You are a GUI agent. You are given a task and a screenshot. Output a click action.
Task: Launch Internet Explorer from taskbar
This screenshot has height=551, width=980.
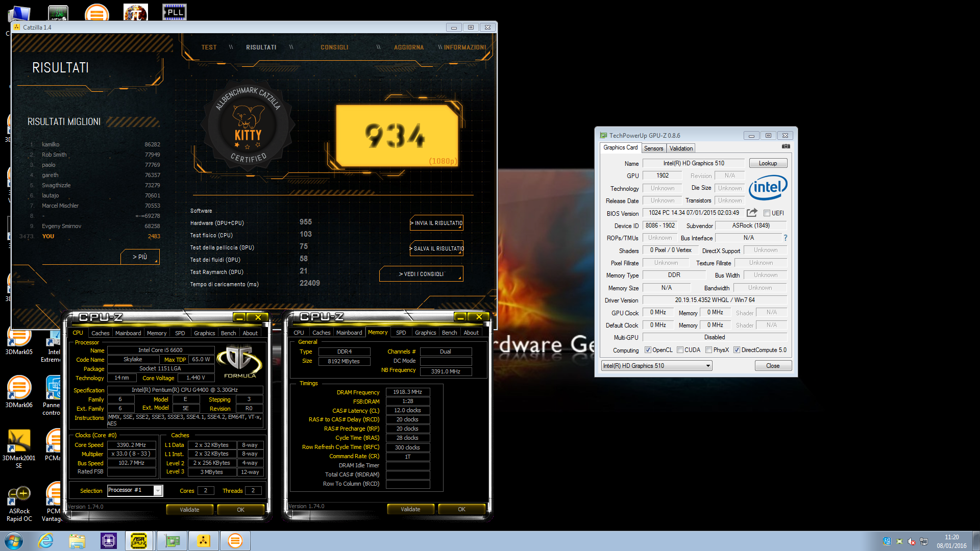(x=46, y=541)
